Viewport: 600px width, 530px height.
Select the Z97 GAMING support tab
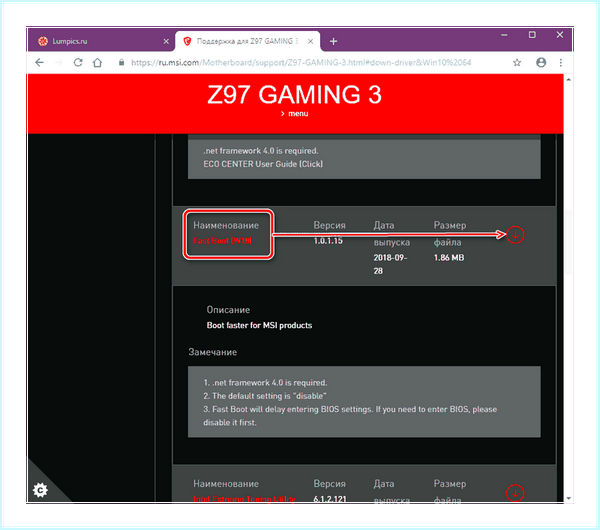tap(248, 41)
